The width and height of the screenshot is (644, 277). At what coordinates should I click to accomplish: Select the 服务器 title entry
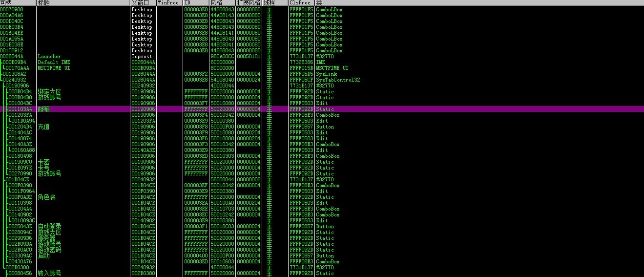tap(46, 238)
